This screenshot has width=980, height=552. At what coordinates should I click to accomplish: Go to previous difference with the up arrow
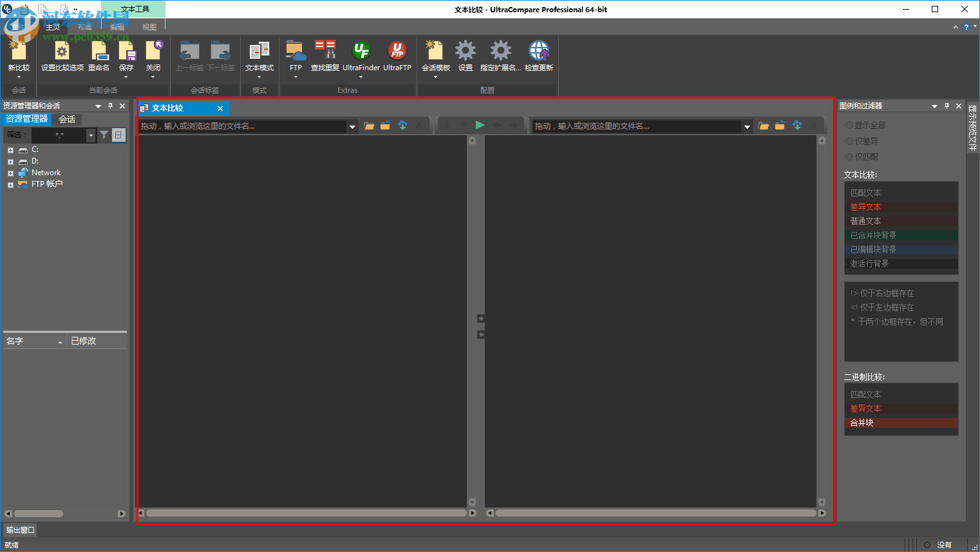point(463,125)
